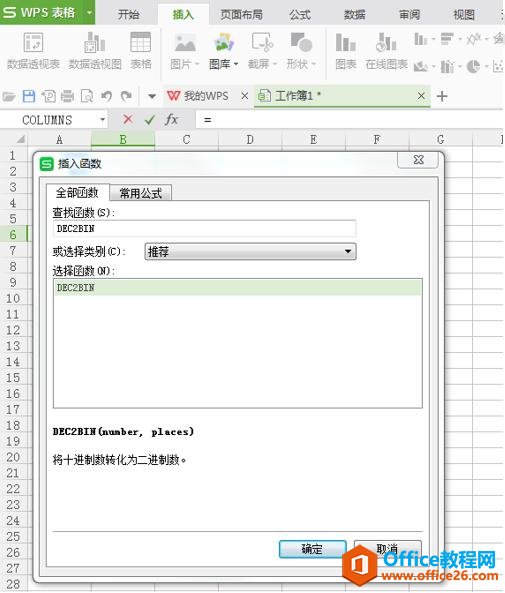
Task: Select column D header
Action: (250, 140)
